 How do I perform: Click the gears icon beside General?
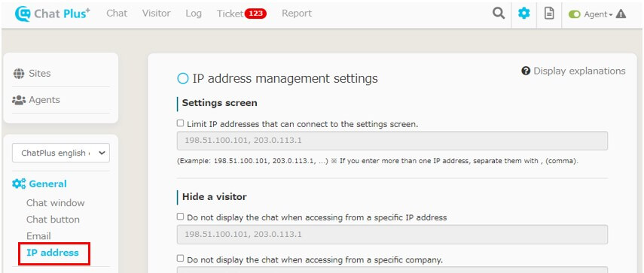point(19,184)
